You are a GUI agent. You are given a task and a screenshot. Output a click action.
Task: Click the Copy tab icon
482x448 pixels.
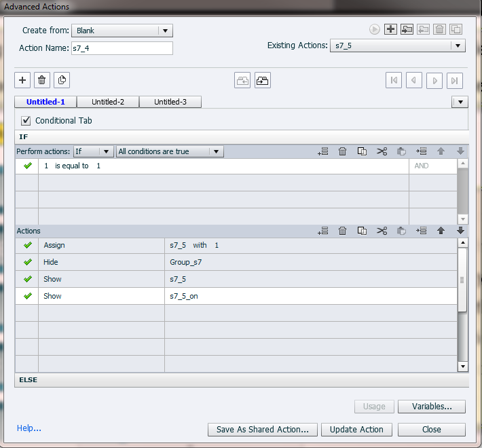pyautogui.click(x=242, y=81)
